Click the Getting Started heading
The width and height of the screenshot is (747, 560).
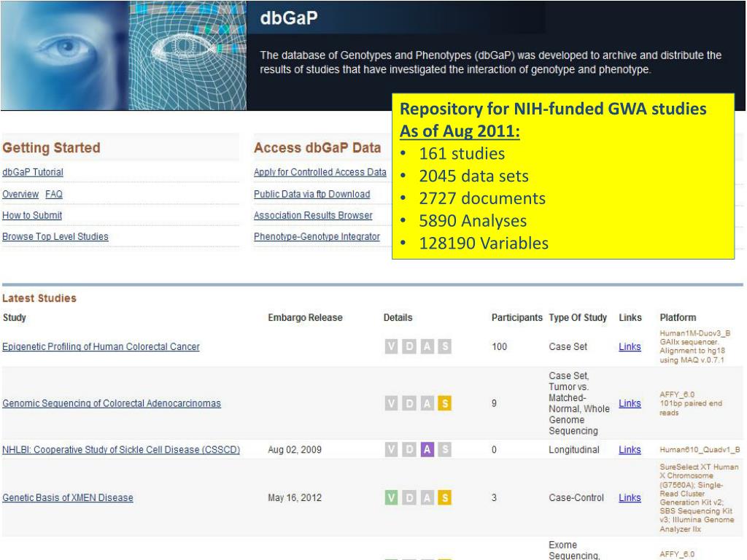[51, 147]
